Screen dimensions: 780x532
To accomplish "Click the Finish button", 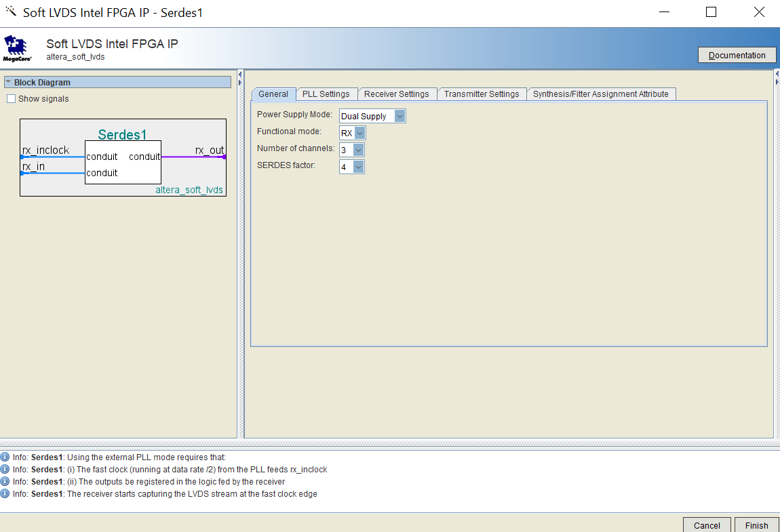I will point(757,525).
